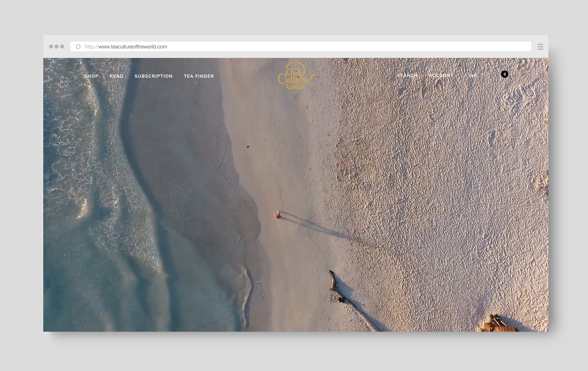Click the middle gray window dot
This screenshot has height=371, width=588.
56,47
